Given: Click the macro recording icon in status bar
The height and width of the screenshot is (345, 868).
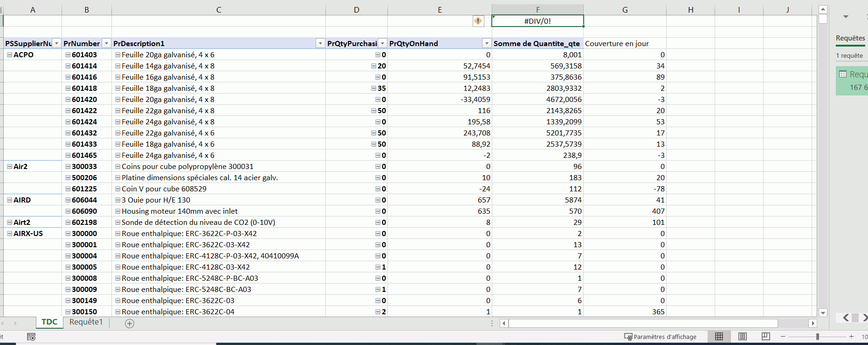Looking at the screenshot, I should click(31, 337).
